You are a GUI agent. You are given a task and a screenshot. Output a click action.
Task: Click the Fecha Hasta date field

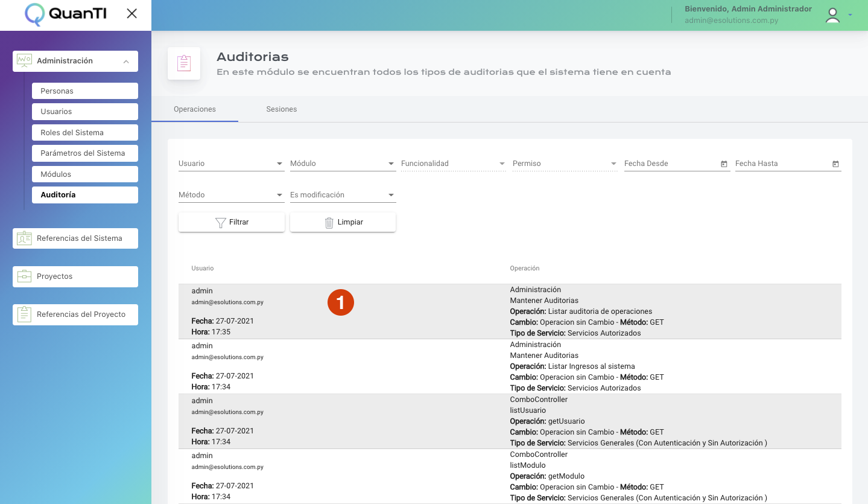(788, 164)
